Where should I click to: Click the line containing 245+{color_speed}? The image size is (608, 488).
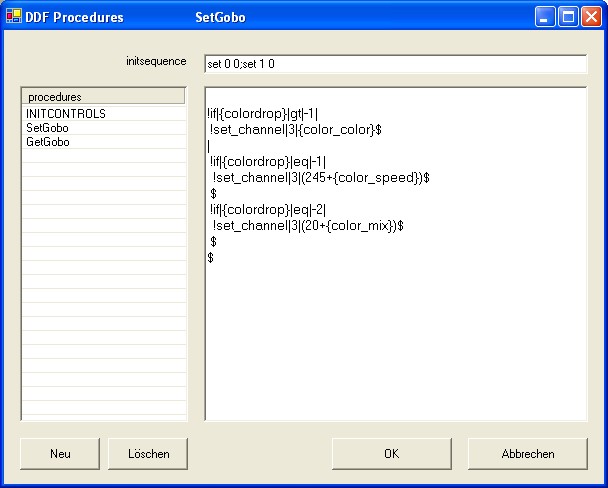(321, 178)
